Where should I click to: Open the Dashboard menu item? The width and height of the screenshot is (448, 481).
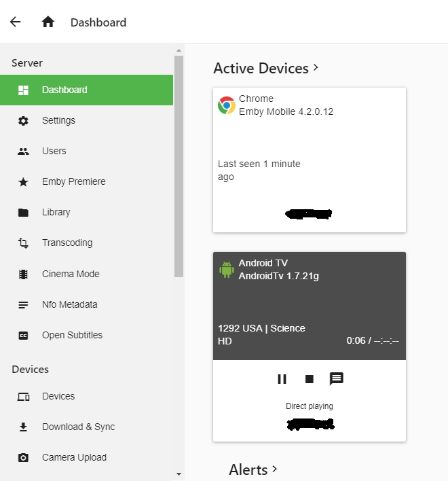[x=86, y=90]
